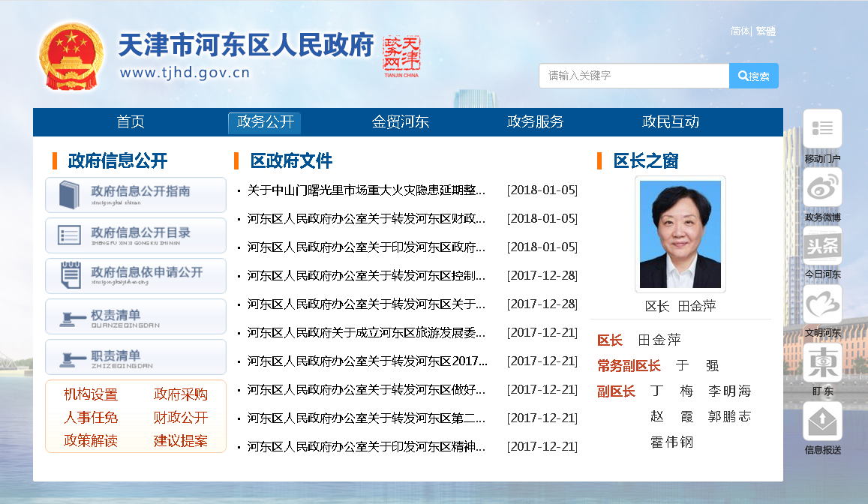The height and width of the screenshot is (504, 868).
Task: Click the district mayor's portrait photo
Action: tap(680, 234)
